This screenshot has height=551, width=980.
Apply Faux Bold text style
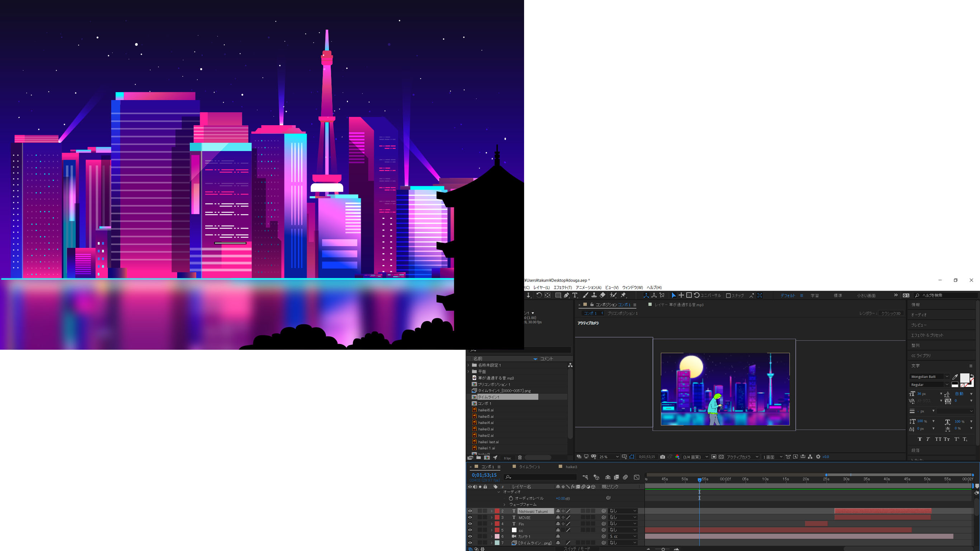tap(920, 439)
